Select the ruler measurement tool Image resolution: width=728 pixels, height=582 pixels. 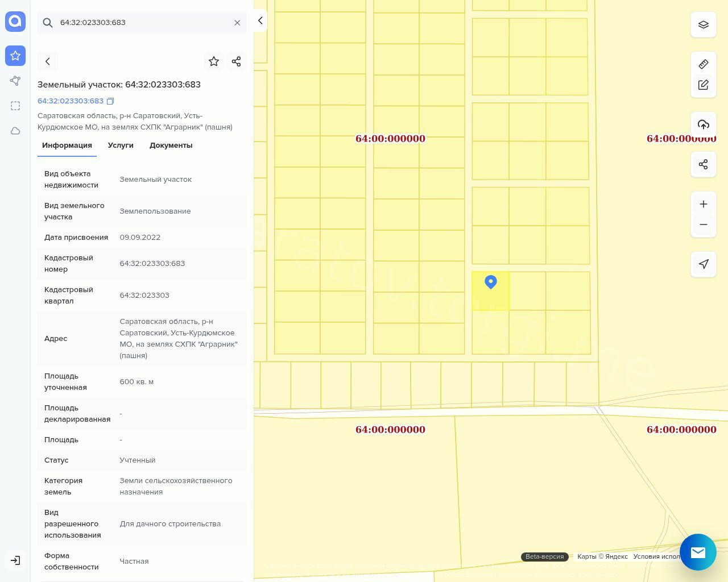[x=704, y=64]
